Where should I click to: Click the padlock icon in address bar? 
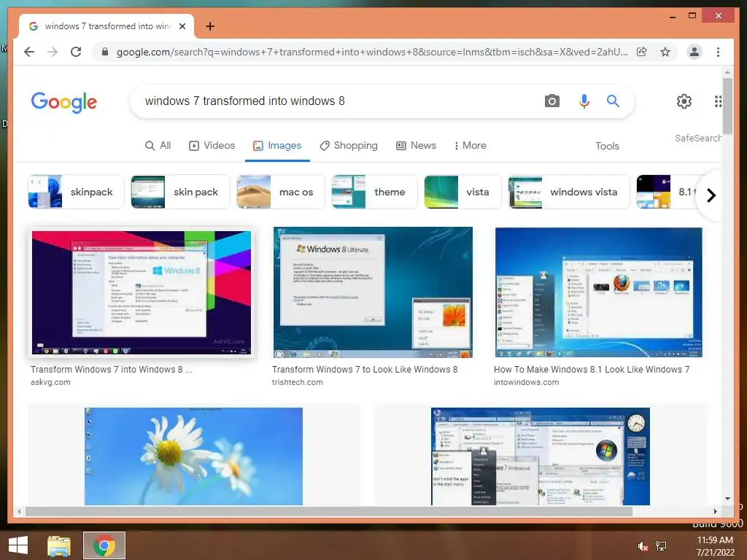(x=105, y=52)
